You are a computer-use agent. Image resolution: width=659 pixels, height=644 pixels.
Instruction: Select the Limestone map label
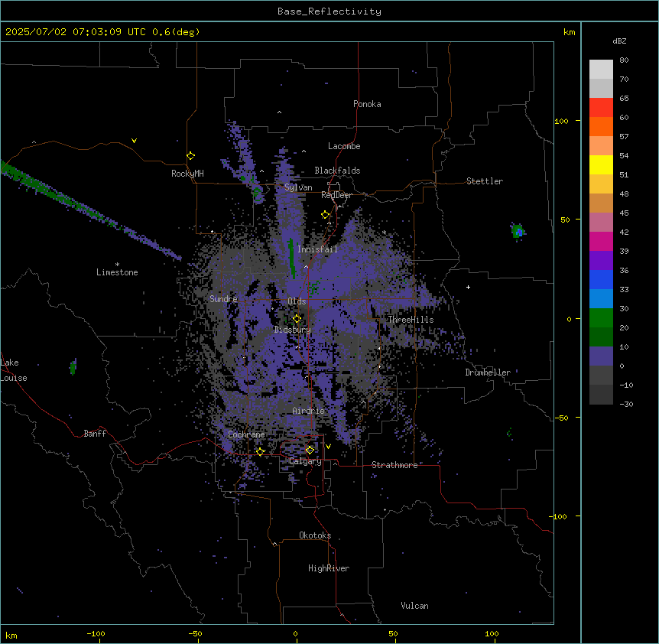click(117, 272)
